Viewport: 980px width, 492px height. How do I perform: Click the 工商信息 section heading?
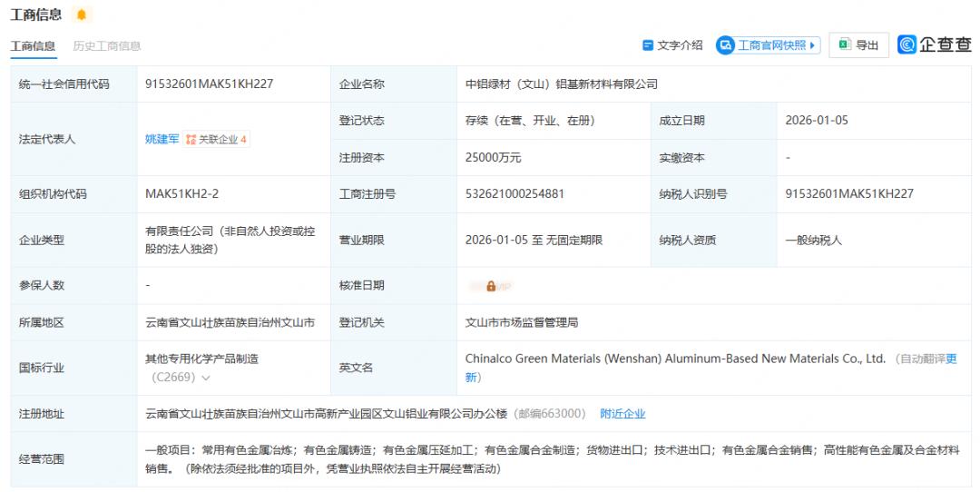click(36, 15)
